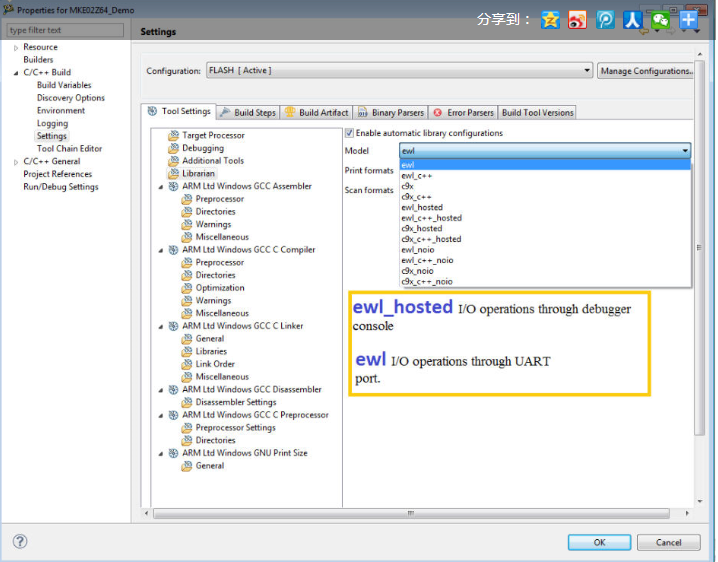This screenshot has width=718, height=562.
Task: Click the Build Artifact tab trophy icon
Action: (x=290, y=112)
